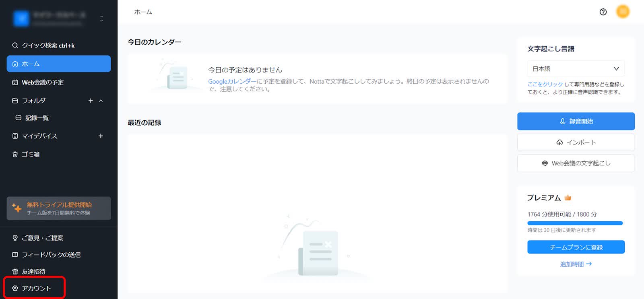Click the usage minutes progress bar
Image resolution: width=644 pixels, height=299 pixels.
pyautogui.click(x=575, y=223)
